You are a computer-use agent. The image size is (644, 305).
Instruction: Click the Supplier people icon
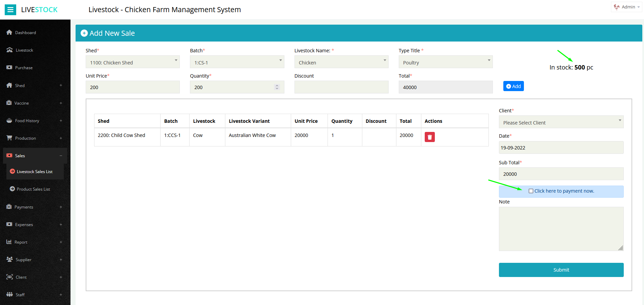pyautogui.click(x=9, y=259)
